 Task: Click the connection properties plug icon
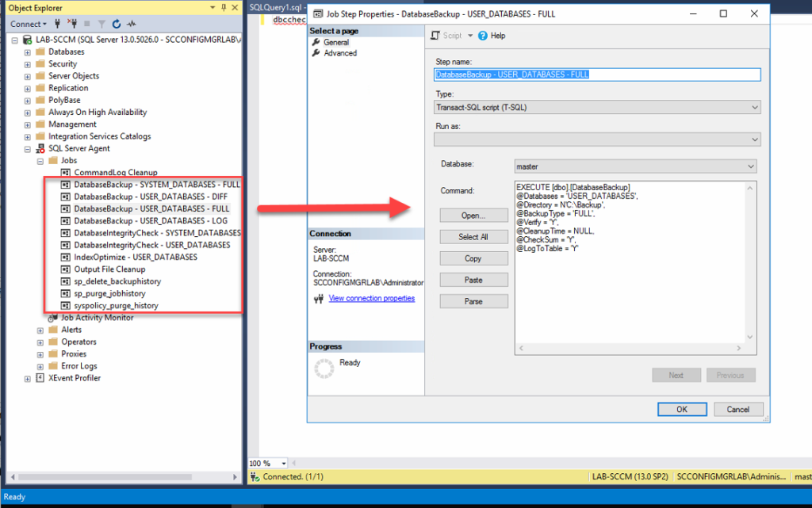[x=319, y=299]
